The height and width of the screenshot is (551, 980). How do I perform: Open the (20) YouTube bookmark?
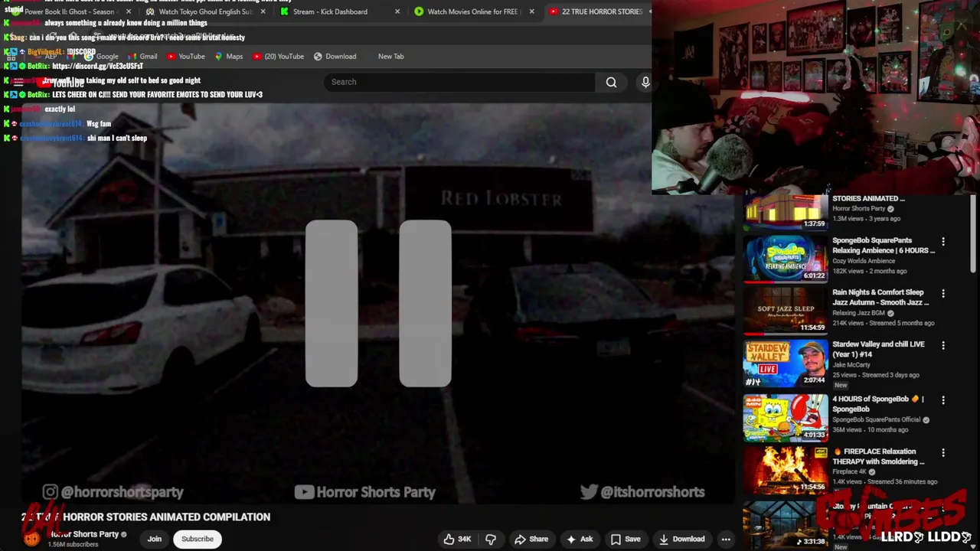pos(278,56)
